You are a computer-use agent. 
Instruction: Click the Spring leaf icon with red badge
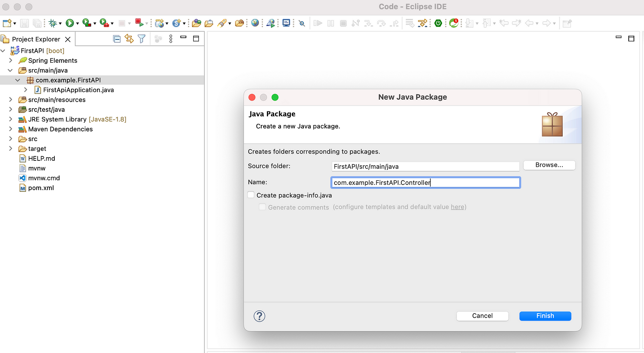(454, 23)
